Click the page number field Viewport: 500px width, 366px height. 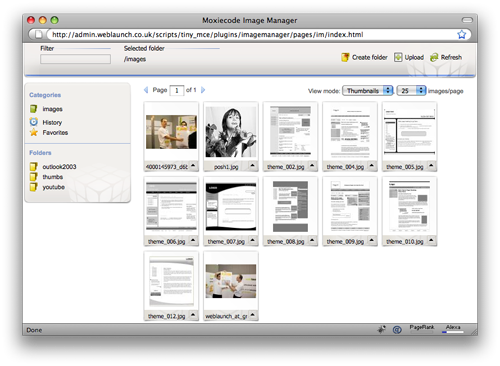click(177, 90)
